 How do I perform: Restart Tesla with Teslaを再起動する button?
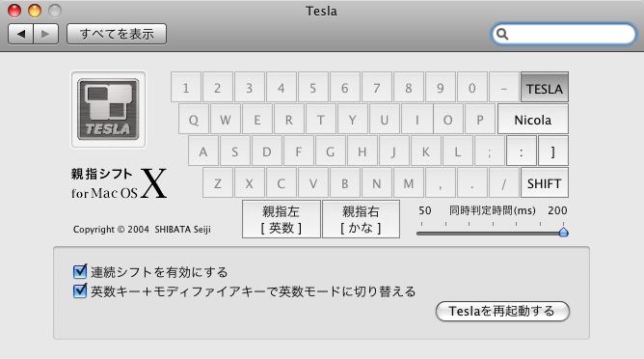pos(502,312)
